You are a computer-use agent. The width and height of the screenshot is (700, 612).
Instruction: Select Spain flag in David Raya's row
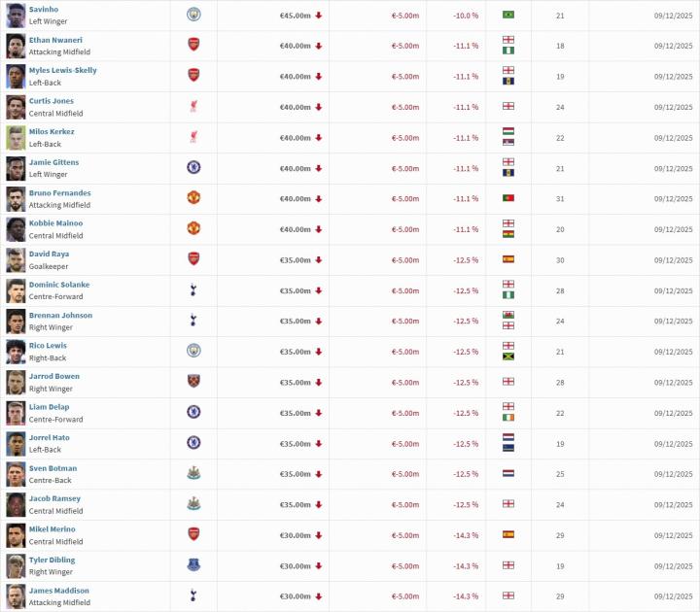(507, 259)
